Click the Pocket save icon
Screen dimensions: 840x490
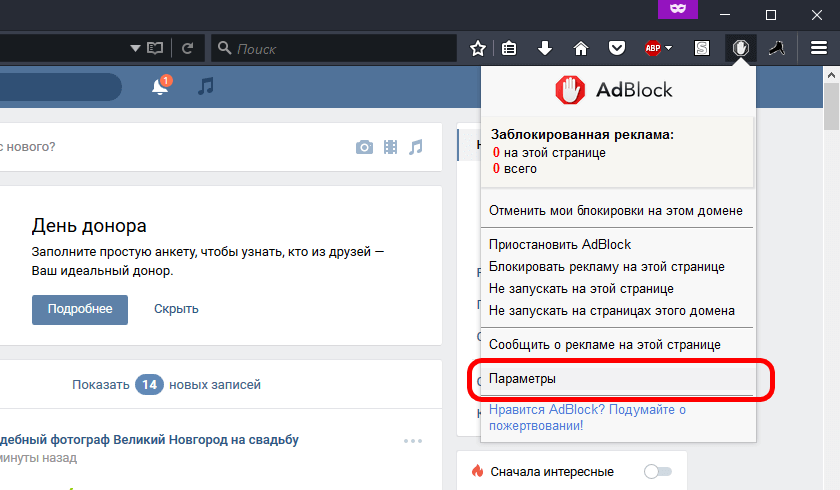coord(617,49)
